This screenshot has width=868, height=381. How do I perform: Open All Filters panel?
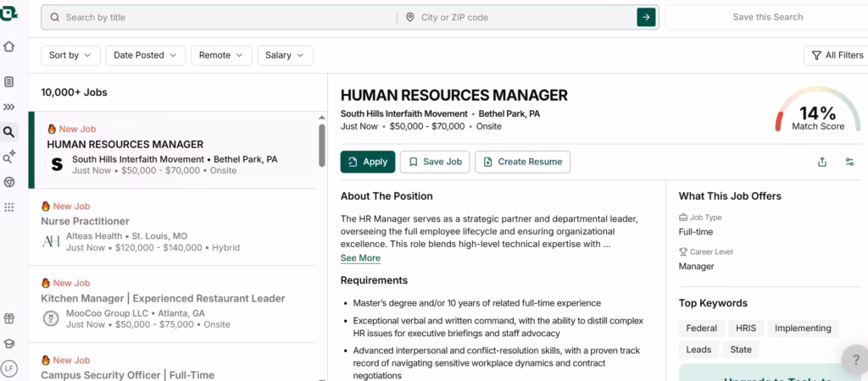837,55
